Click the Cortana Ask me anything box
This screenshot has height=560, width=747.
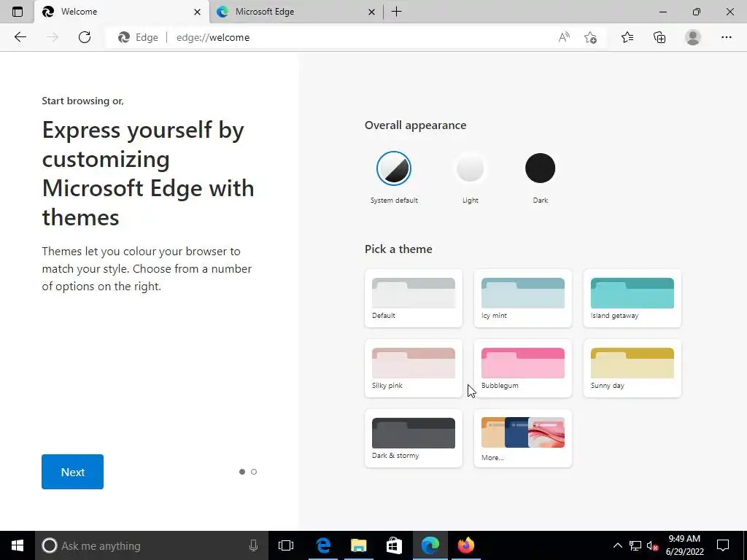point(152,545)
